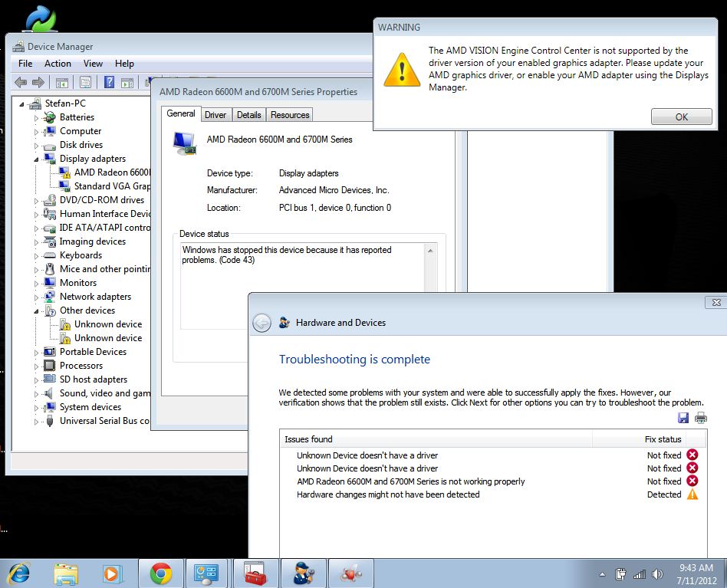This screenshot has width=727, height=588.
Task: Expand the Processors node
Action: click(x=36, y=366)
